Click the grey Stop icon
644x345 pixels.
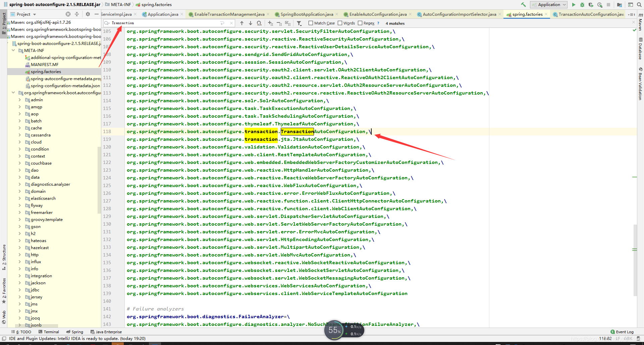(x=608, y=5)
